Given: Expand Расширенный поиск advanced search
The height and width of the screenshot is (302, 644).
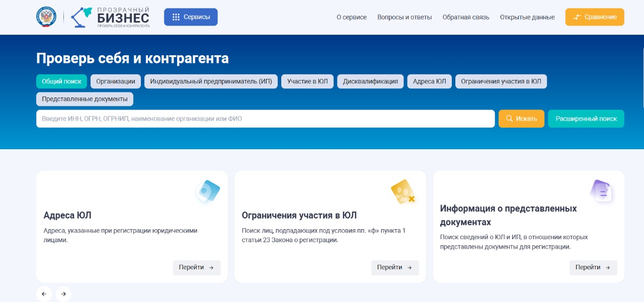Looking at the screenshot, I should 586,119.
